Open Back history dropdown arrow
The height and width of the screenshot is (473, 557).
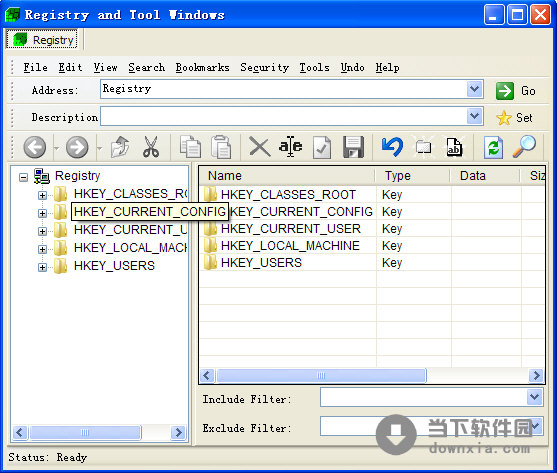coord(56,148)
